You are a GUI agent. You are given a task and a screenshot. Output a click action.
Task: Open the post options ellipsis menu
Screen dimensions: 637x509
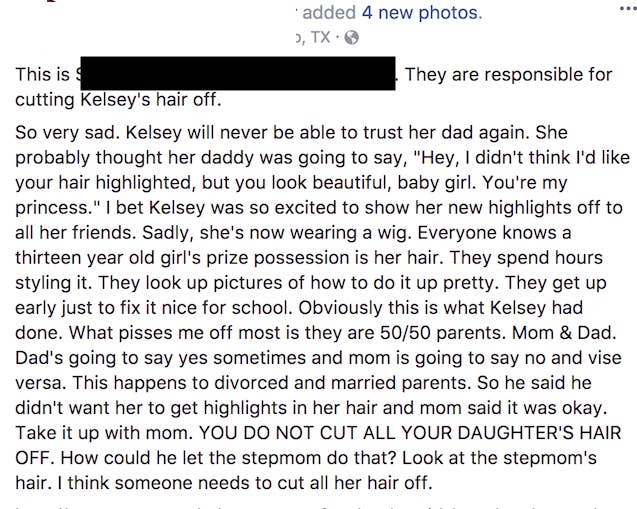coord(628,9)
